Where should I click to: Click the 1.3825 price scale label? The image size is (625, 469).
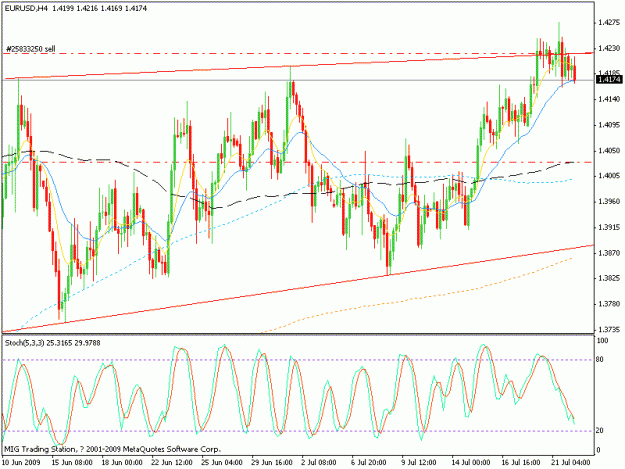[x=609, y=279]
